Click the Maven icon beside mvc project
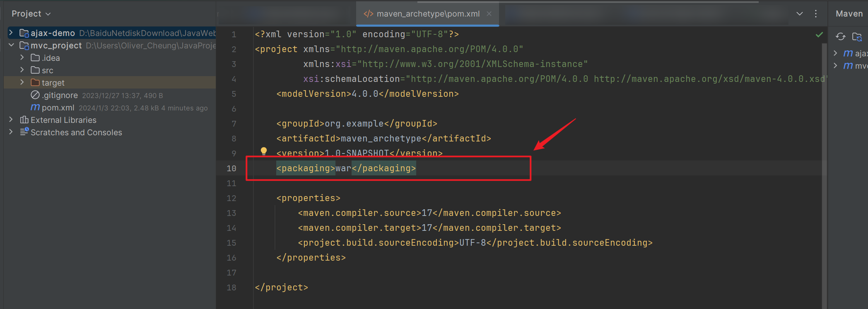Screen dimensions: 868x309 848,66
